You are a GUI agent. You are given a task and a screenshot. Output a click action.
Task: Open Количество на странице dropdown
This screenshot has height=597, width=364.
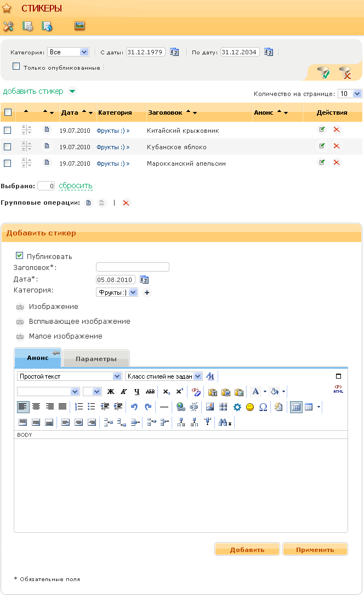(x=350, y=94)
